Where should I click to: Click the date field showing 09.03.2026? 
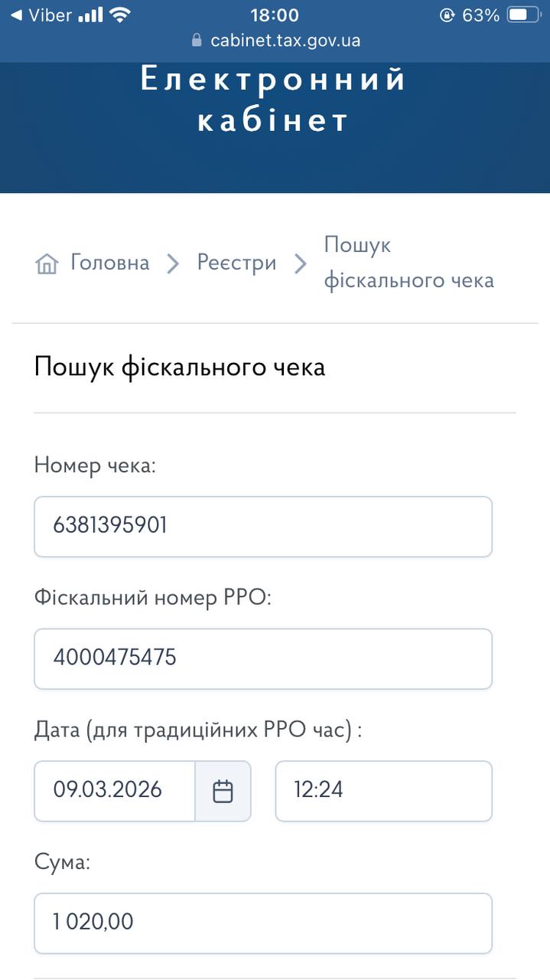[115, 791]
